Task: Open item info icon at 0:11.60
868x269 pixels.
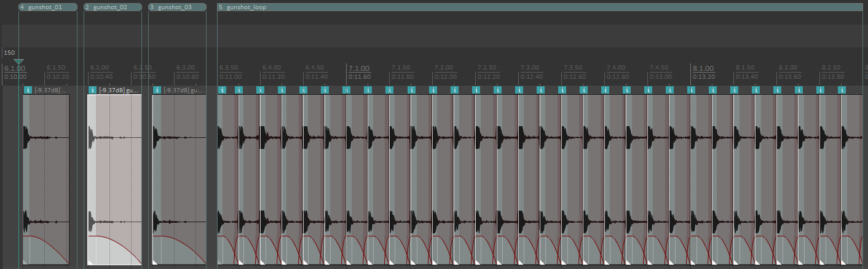Action: point(345,90)
